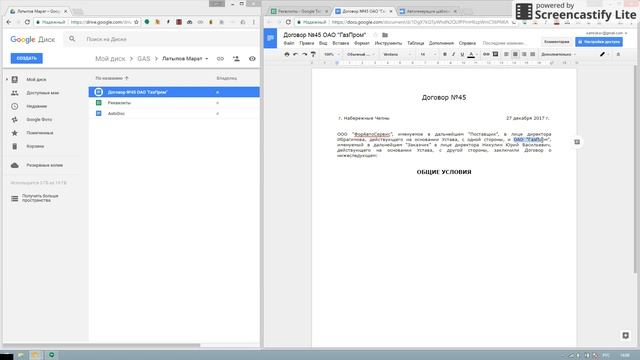Open the Справка menu in Docs
The width and height of the screenshot is (640, 360).
467,43
